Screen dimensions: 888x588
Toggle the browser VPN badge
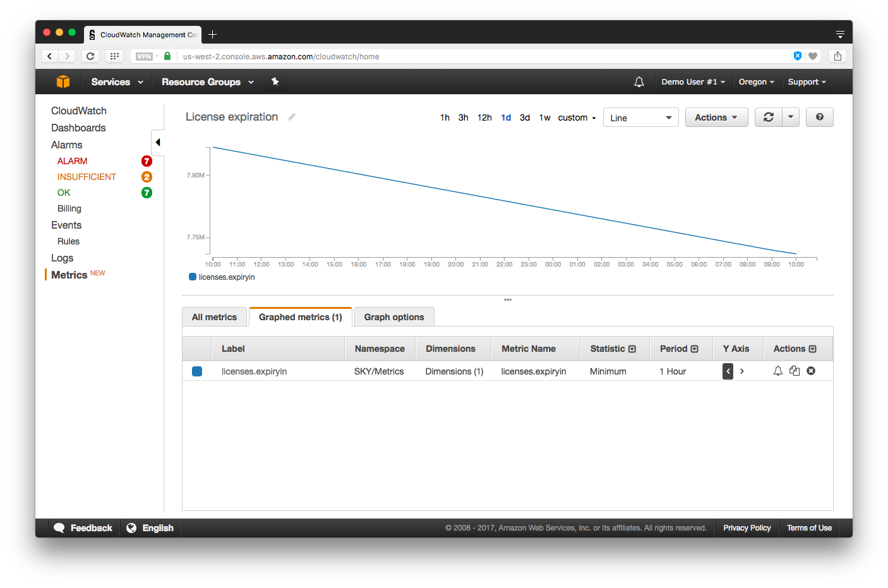tap(145, 56)
